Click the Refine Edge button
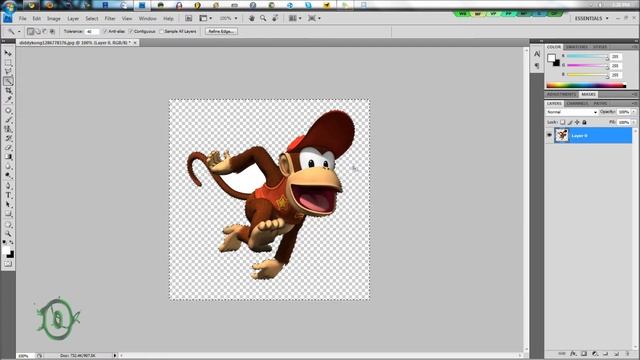 pyautogui.click(x=221, y=31)
